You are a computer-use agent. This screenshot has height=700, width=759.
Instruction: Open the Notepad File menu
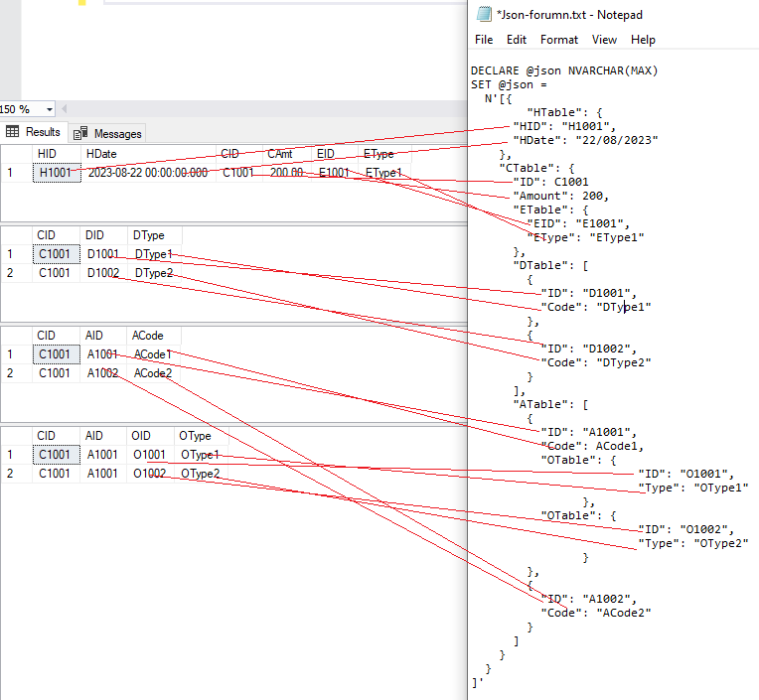[x=484, y=40]
